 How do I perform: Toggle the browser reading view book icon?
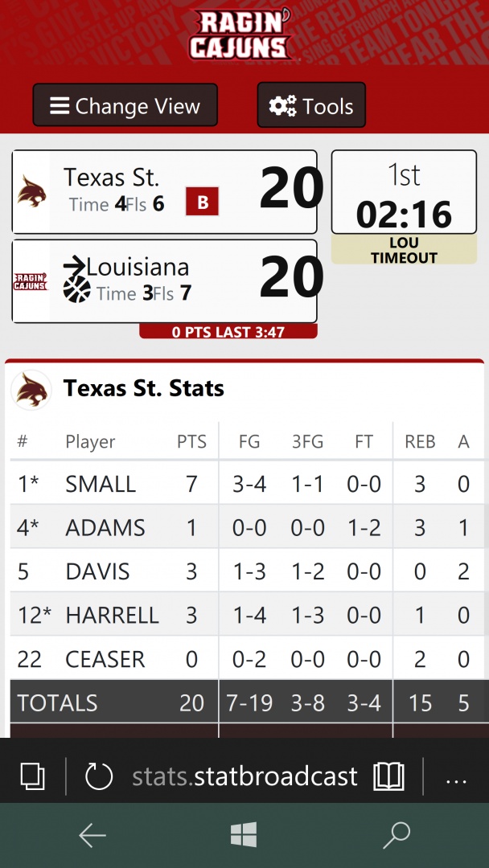click(x=388, y=776)
